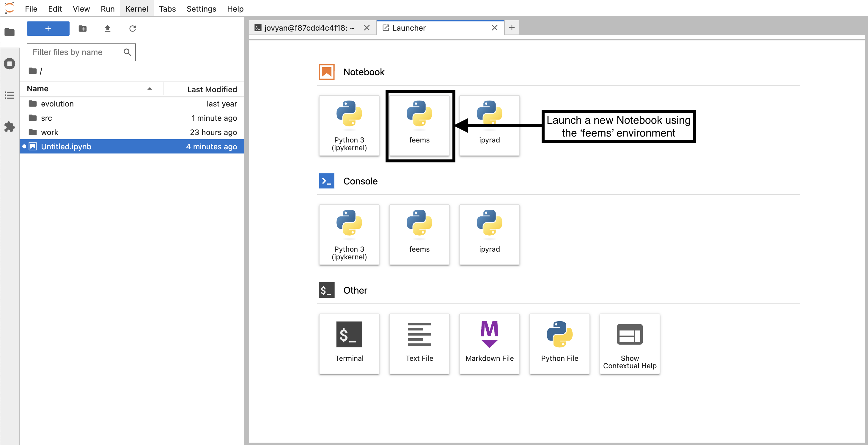Click the notebook icon beside Untitled.ipynb
This screenshot has height=445, width=868.
pyautogui.click(x=33, y=146)
